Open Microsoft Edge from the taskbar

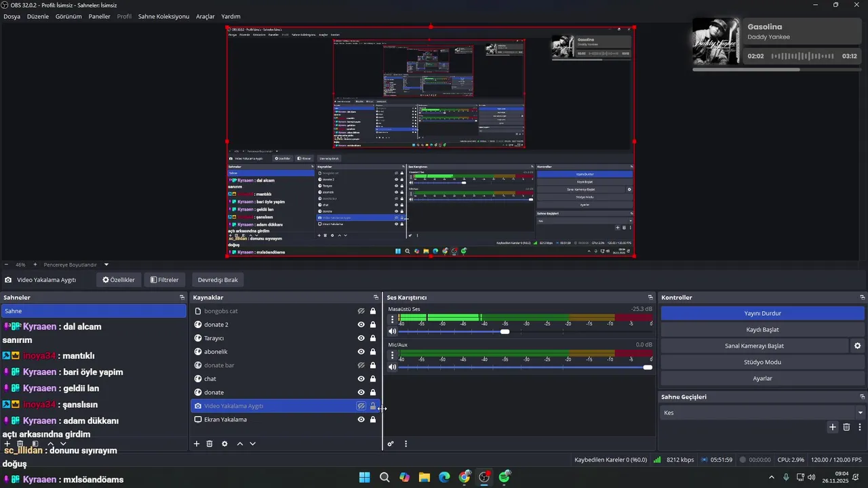(x=444, y=477)
